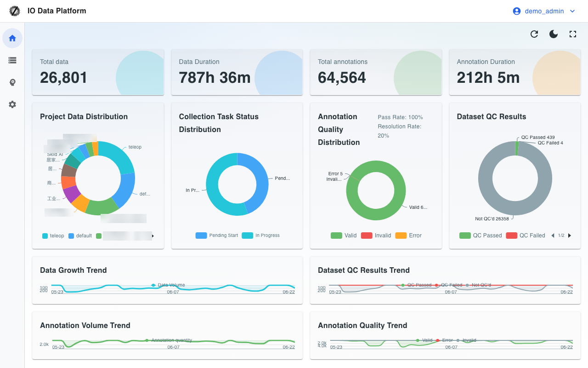Viewport: 588px width, 368px height.
Task: Open the settings gear sidebar icon
Action: [12, 104]
